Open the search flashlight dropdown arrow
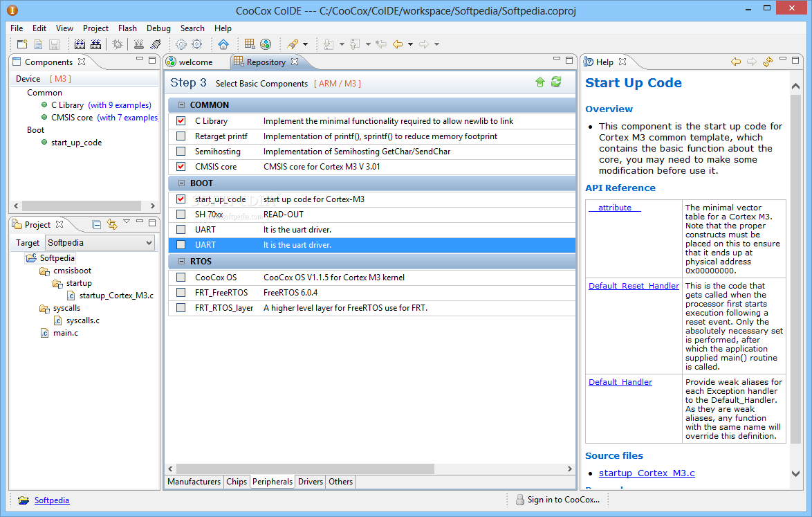 306,44
